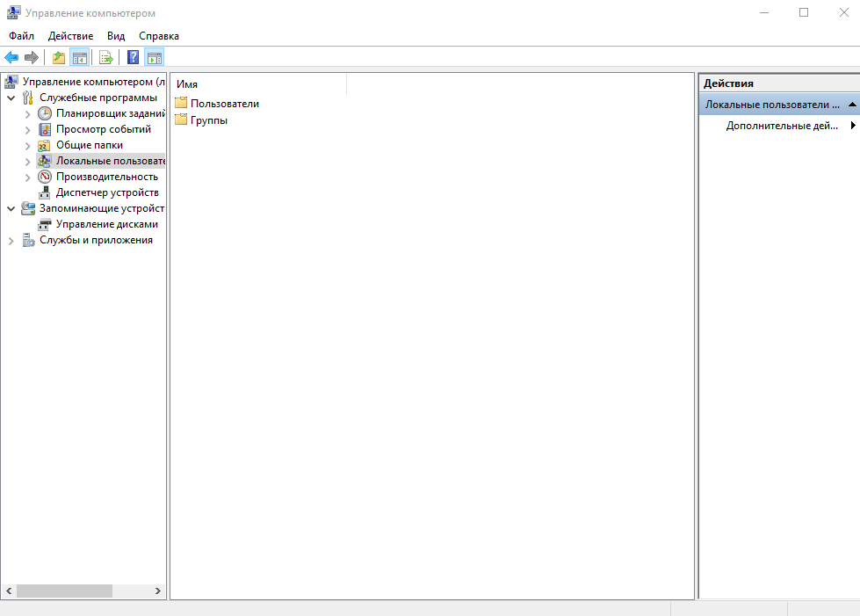This screenshot has width=860, height=616.
Task: Toggle the Show/Hide action pane icon
Action: 155,57
